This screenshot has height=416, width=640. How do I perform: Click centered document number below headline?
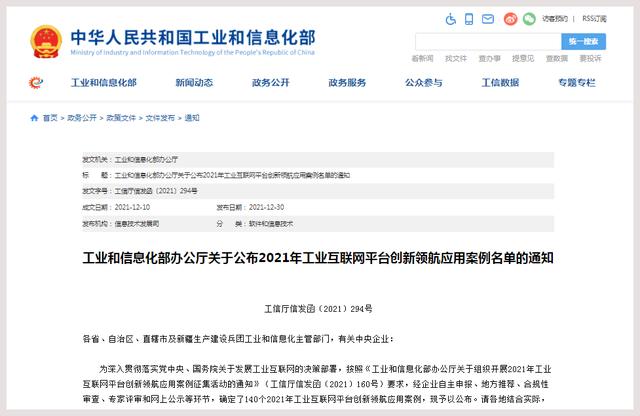point(318,309)
